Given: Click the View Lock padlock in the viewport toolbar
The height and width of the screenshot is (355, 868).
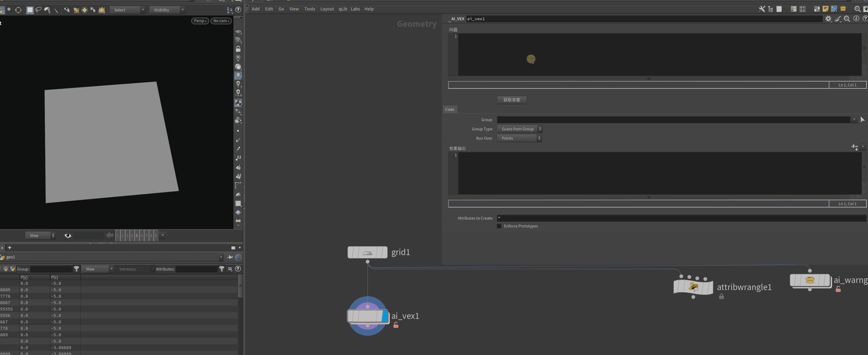Looking at the screenshot, I should coord(239,49).
